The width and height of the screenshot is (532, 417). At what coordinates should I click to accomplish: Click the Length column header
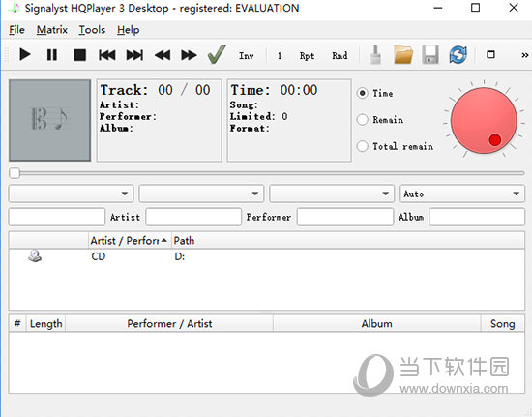pos(45,323)
